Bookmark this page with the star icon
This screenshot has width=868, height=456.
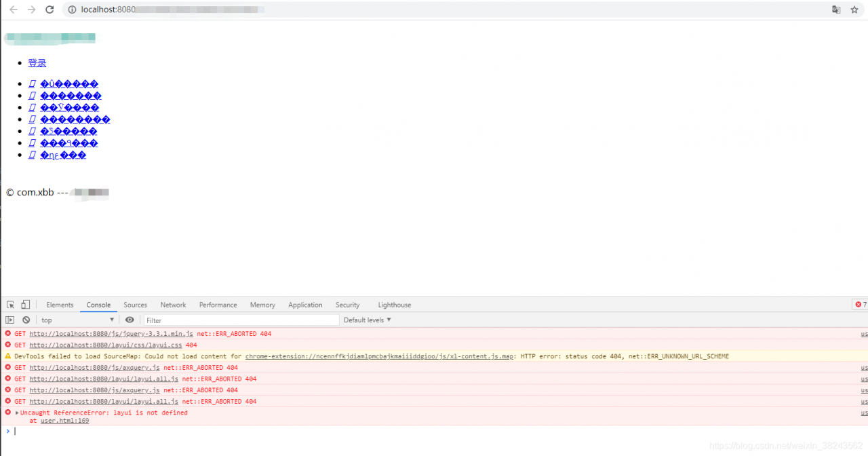coord(854,9)
